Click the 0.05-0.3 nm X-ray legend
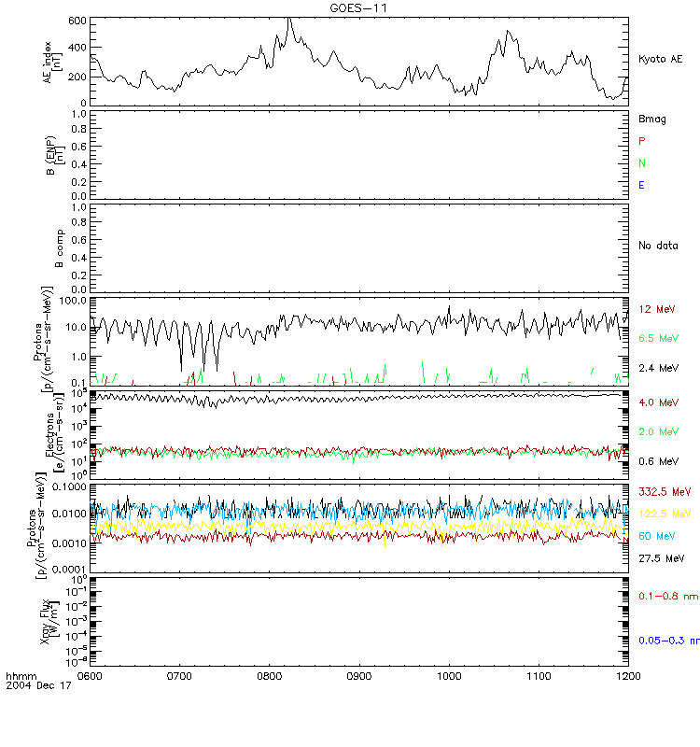The height and width of the screenshot is (747, 700). 669,641
